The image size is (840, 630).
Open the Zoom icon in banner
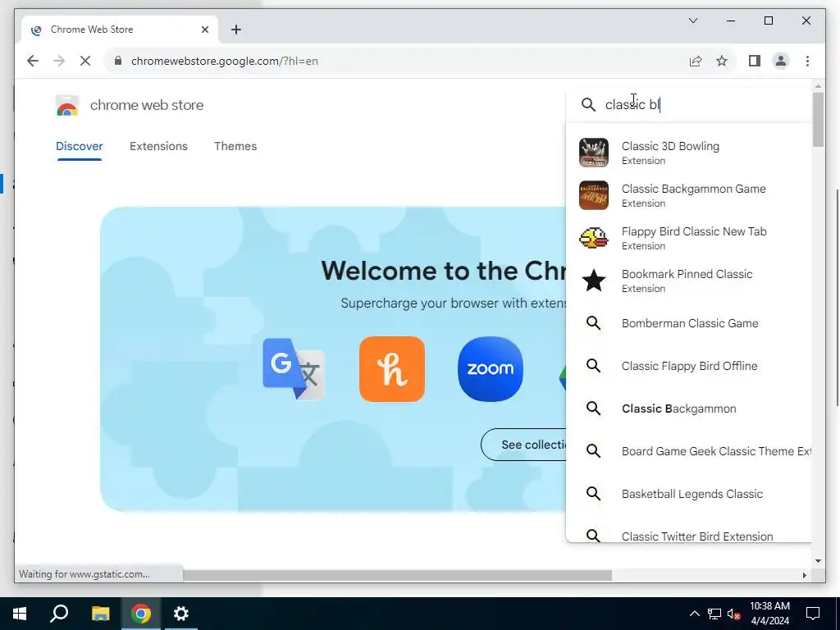pos(491,368)
